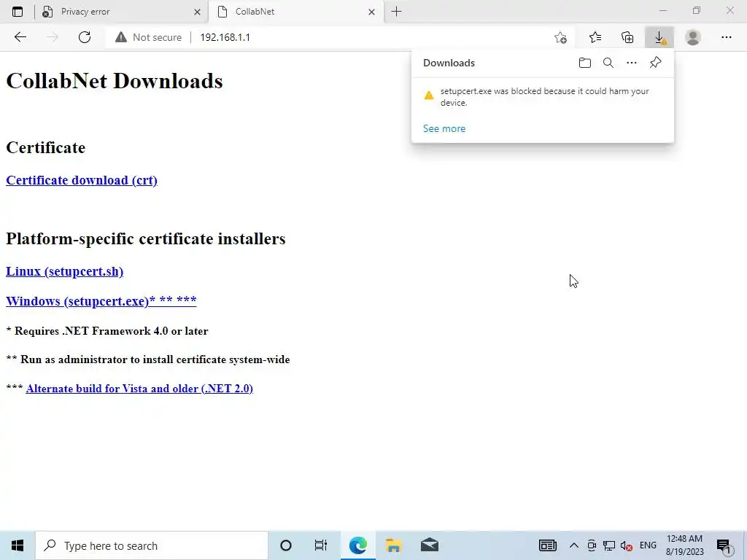Viewport: 747px width, 560px height.
Task: Open network status tray icon
Action: pos(609,545)
